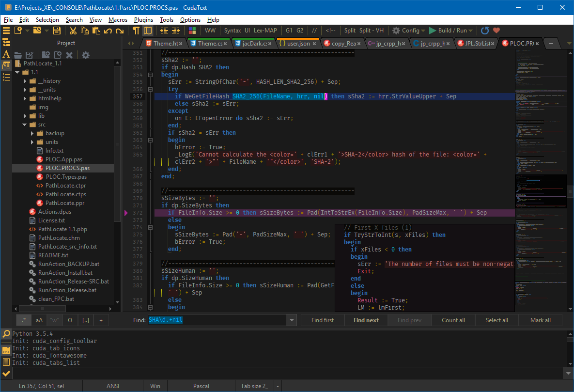Toggle the regex option in Find bar

pos(23,320)
